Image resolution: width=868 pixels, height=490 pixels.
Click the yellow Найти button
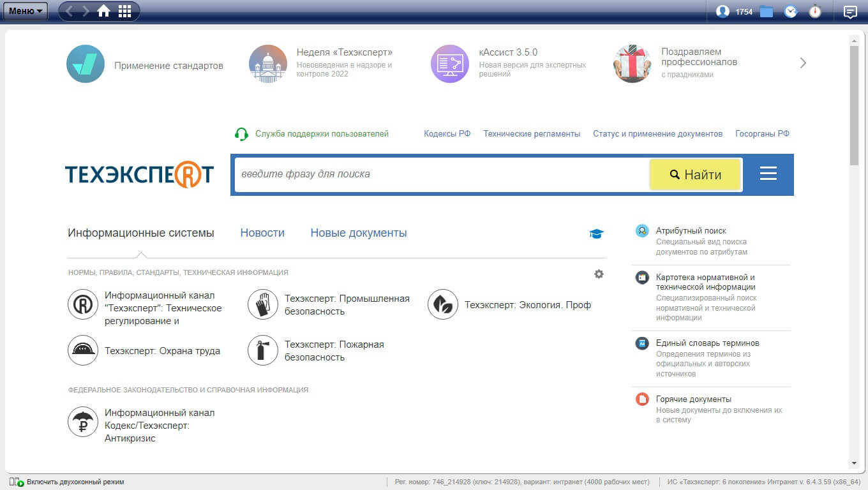(x=695, y=174)
